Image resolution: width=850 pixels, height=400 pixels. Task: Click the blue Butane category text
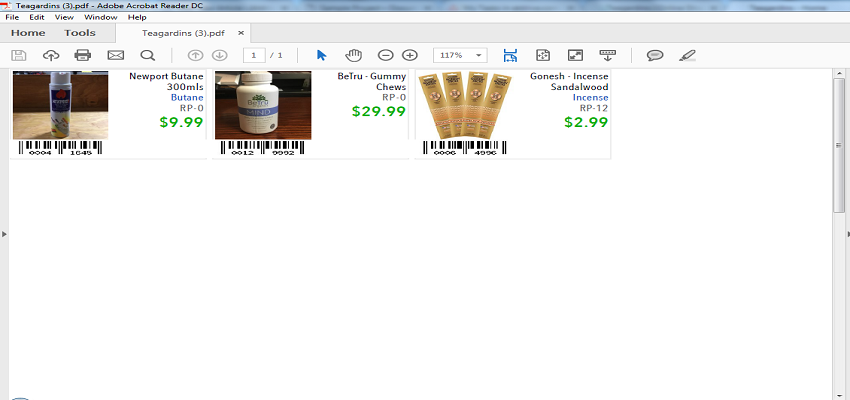[187, 98]
